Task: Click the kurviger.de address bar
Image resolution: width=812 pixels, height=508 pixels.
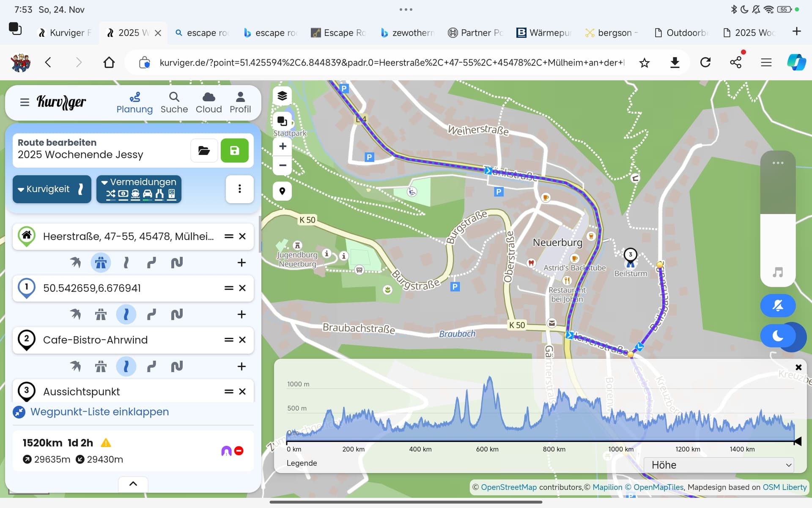Action: (391, 63)
